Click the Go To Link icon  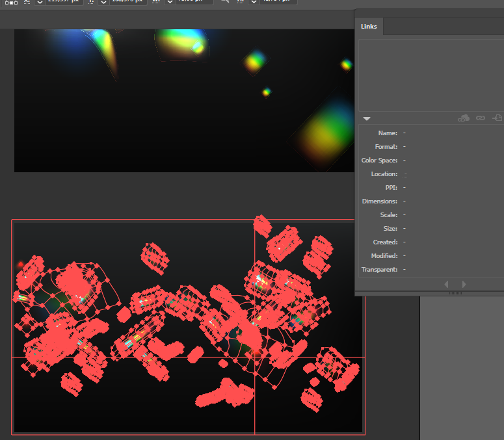pyautogui.click(x=497, y=118)
